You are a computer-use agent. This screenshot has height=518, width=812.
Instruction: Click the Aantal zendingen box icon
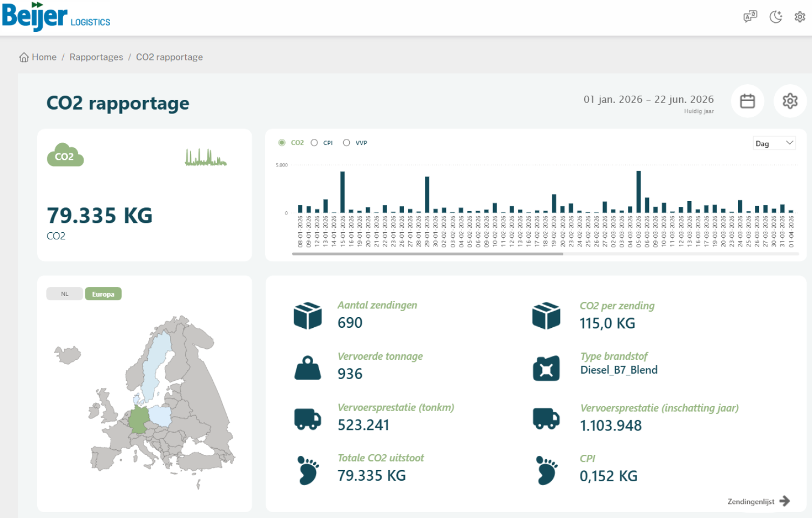tap(308, 315)
